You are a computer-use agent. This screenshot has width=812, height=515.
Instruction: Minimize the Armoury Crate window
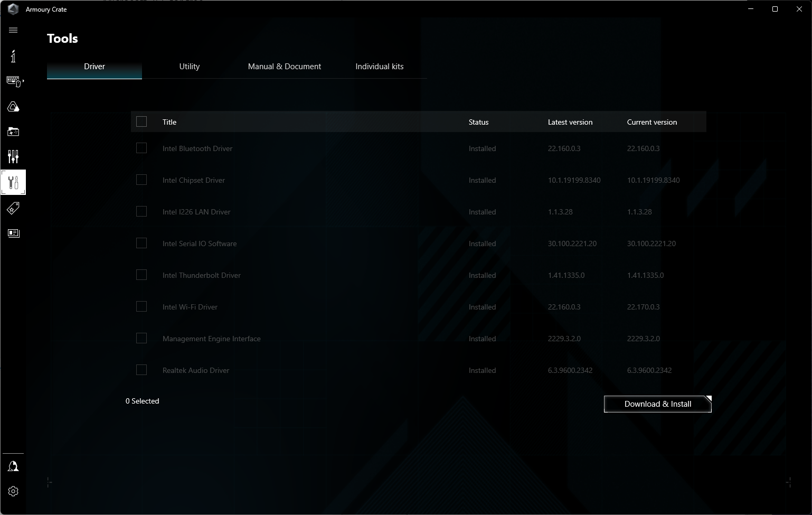(x=751, y=9)
